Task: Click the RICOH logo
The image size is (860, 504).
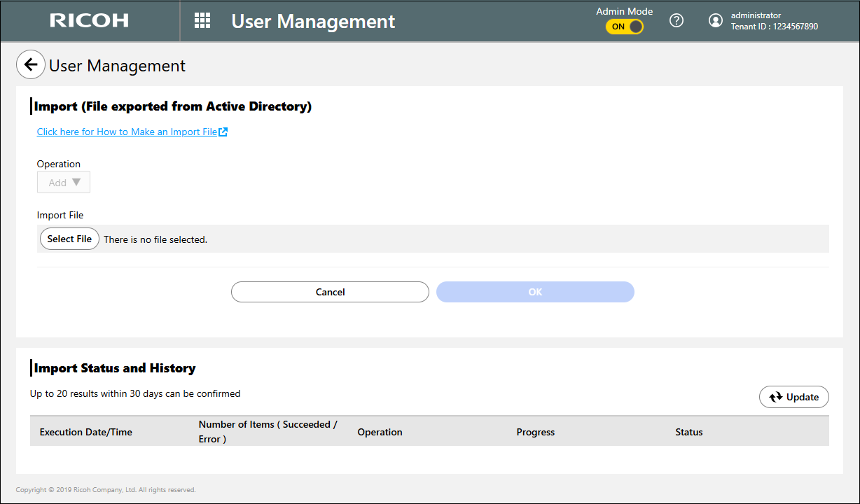Action: pos(89,20)
